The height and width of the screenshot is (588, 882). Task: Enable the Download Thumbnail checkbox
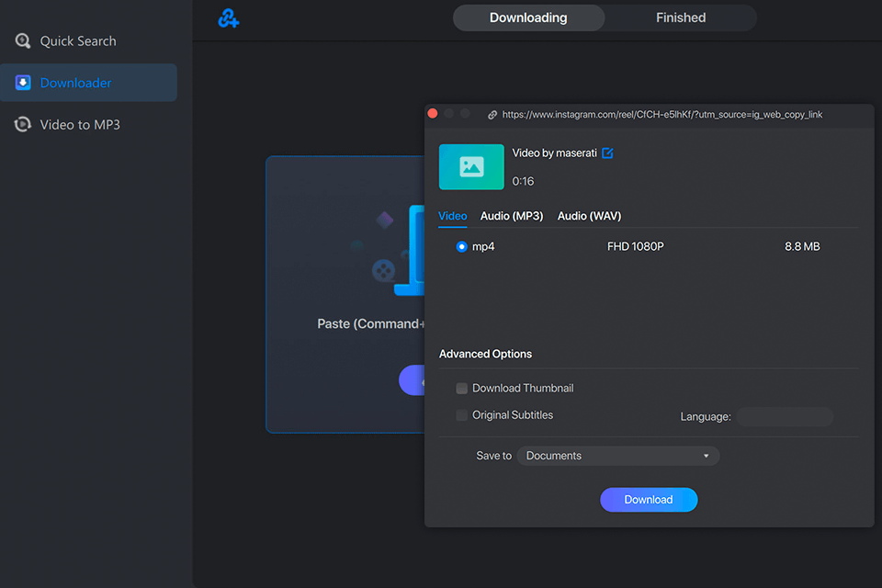coord(461,389)
